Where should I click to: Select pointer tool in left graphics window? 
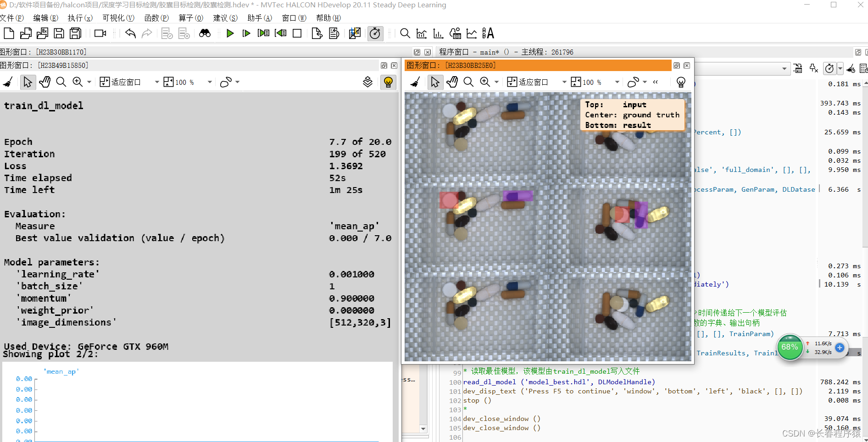click(x=28, y=82)
